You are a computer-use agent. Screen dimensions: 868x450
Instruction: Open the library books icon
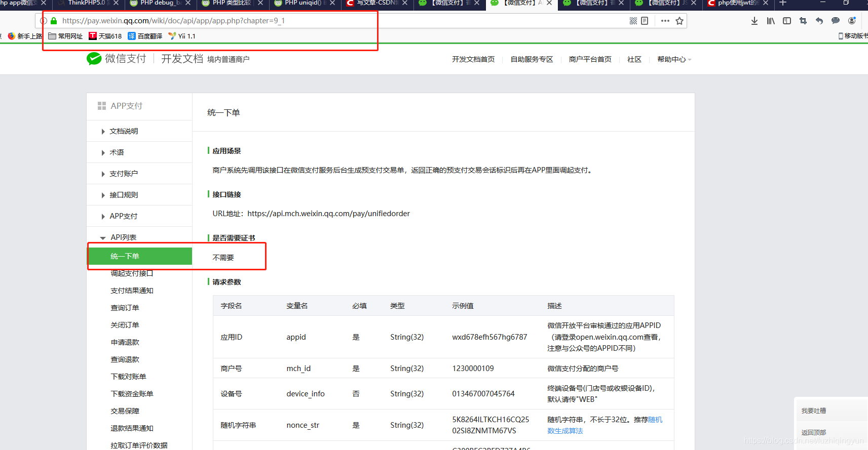click(x=771, y=21)
